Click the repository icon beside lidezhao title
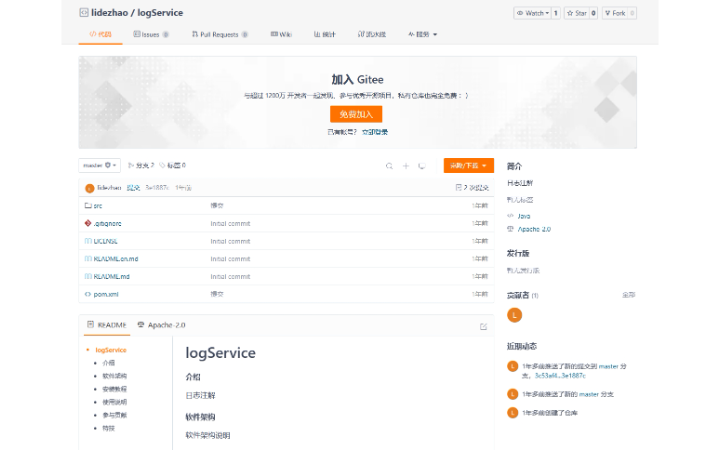The width and height of the screenshot is (720, 450). click(x=84, y=13)
